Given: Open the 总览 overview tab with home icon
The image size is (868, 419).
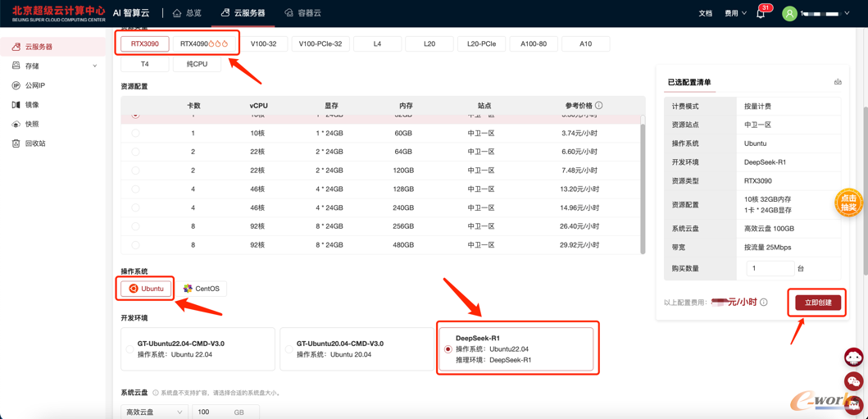Looking at the screenshot, I should coord(187,13).
